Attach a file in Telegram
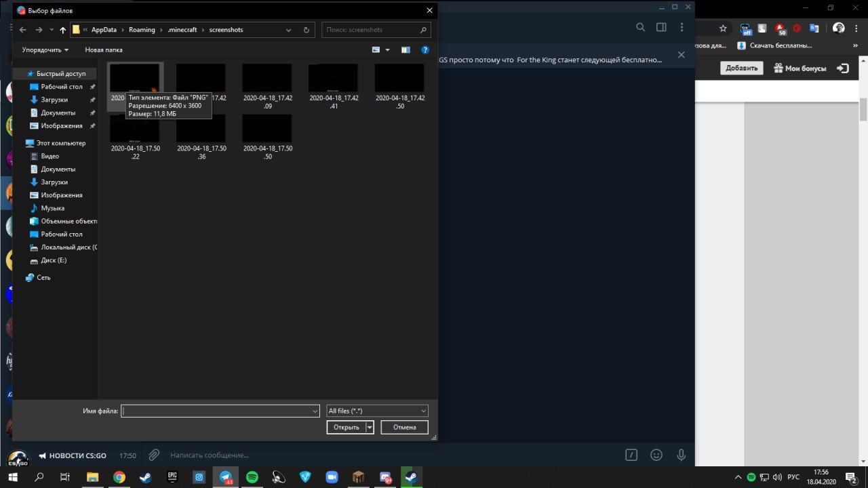Screen dimensions: 868x488 coord(154,455)
